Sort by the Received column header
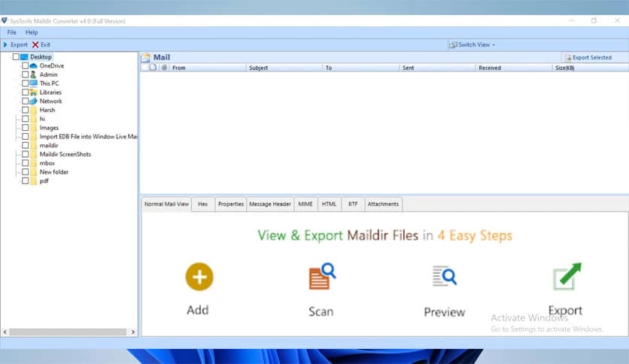Screen dimensions: 629x364 514,68
